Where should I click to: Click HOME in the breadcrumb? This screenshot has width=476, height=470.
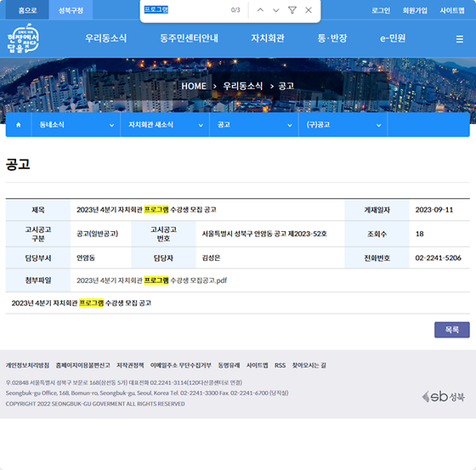tap(194, 86)
